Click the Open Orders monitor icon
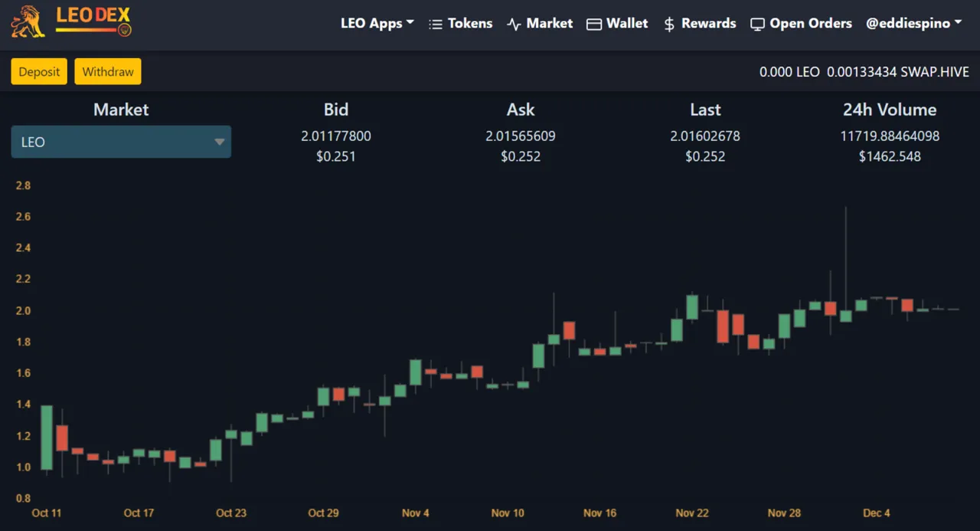This screenshot has width=980, height=531. click(x=757, y=24)
